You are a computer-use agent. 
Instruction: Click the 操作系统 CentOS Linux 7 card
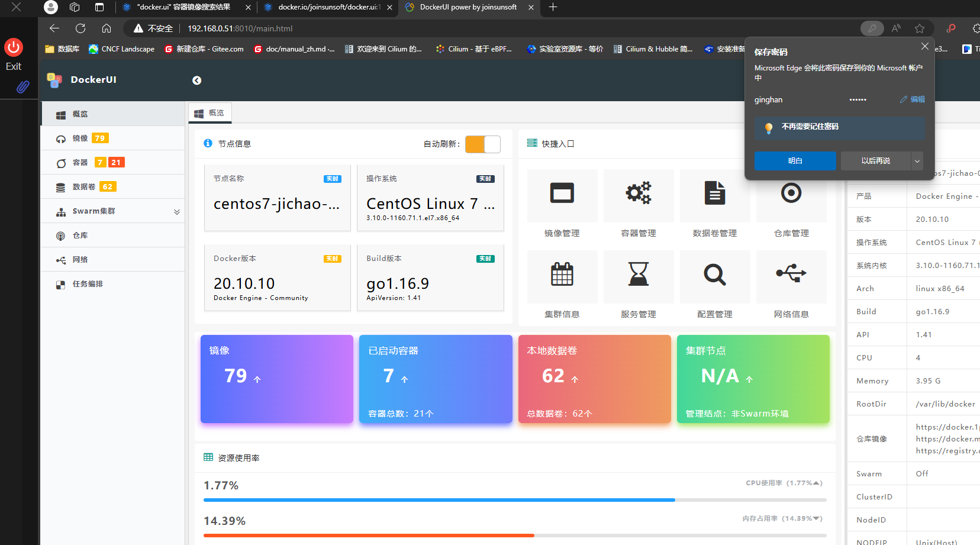[x=431, y=198]
